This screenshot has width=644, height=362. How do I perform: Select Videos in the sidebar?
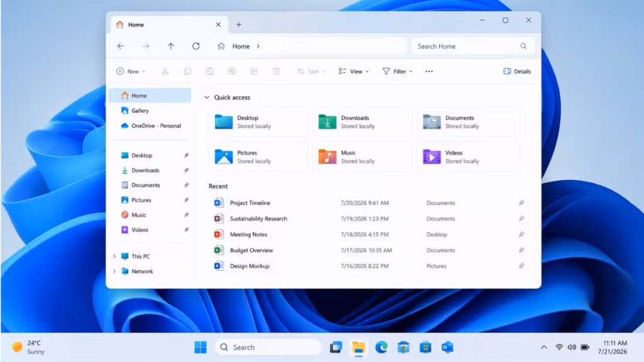tap(150, 230)
